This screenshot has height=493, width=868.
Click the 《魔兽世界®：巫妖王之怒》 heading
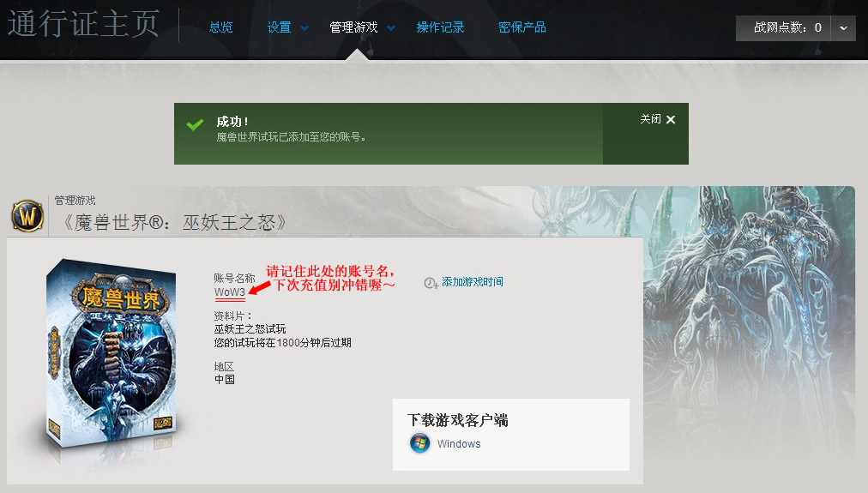pyautogui.click(x=174, y=222)
